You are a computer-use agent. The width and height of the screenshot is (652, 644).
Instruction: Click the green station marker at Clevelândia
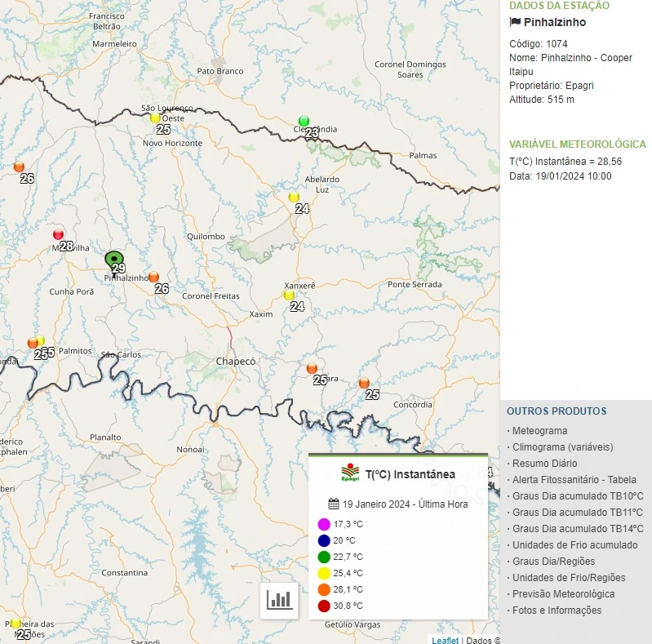(304, 122)
